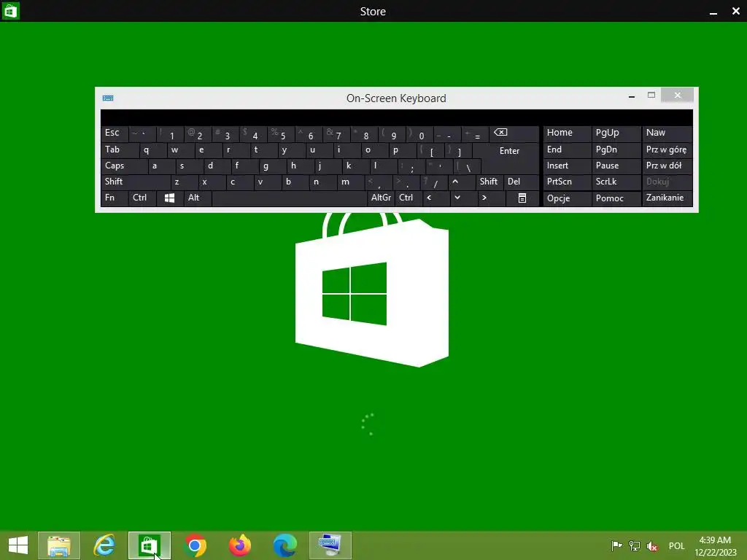This screenshot has width=747, height=560.
Task: Toggle the ScrLk key
Action: coord(616,182)
